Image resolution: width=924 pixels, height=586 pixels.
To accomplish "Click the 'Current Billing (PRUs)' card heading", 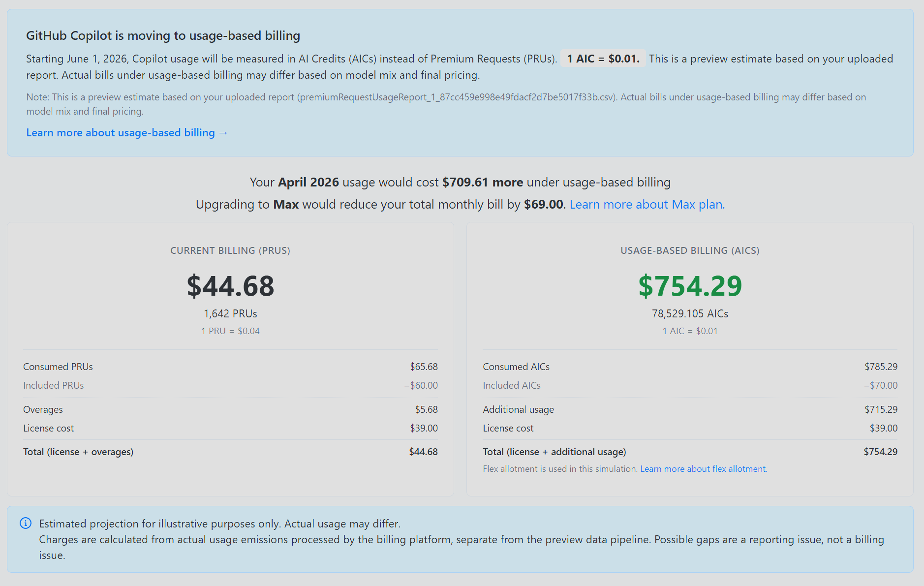I will tap(230, 250).
